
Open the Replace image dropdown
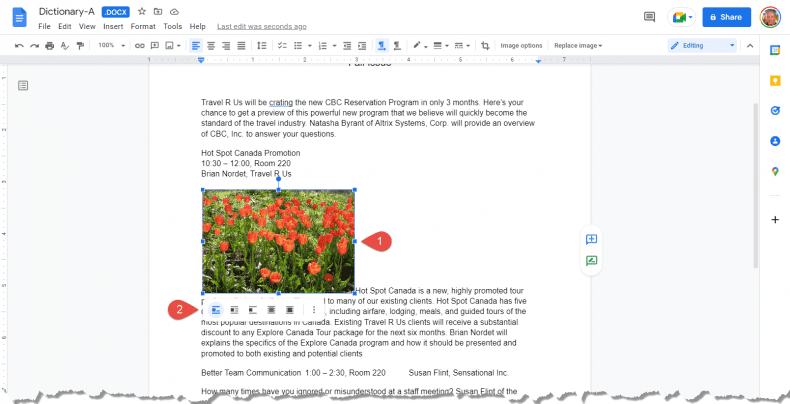(x=578, y=46)
